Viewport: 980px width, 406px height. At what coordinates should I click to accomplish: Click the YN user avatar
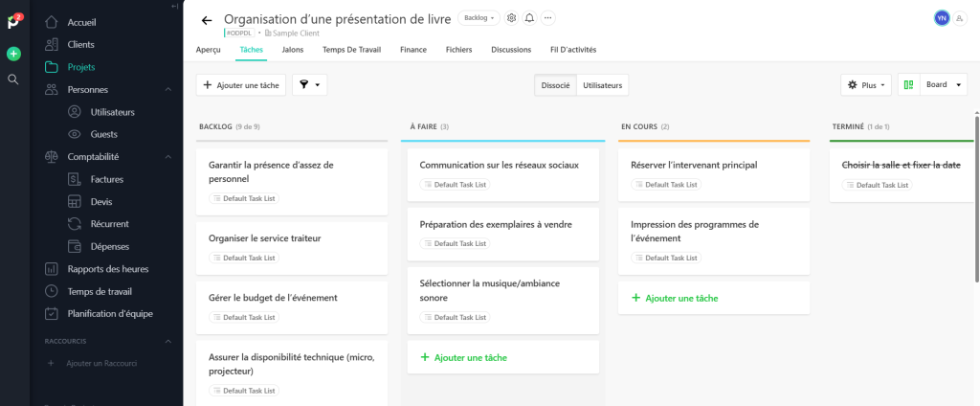point(942,18)
